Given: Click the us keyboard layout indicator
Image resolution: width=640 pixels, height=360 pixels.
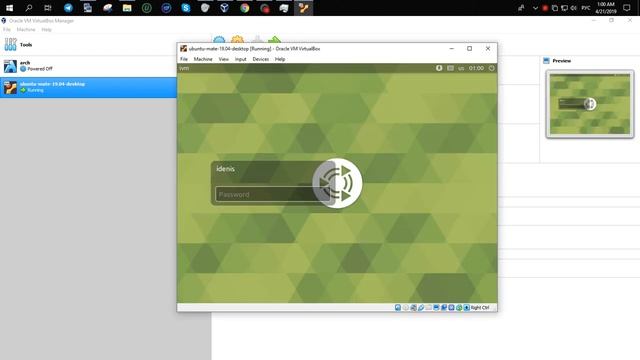Looking at the screenshot, I should (461, 68).
